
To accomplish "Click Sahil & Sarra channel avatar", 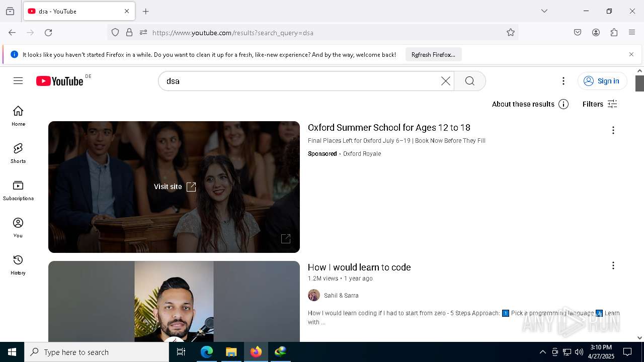I will pyautogui.click(x=314, y=295).
